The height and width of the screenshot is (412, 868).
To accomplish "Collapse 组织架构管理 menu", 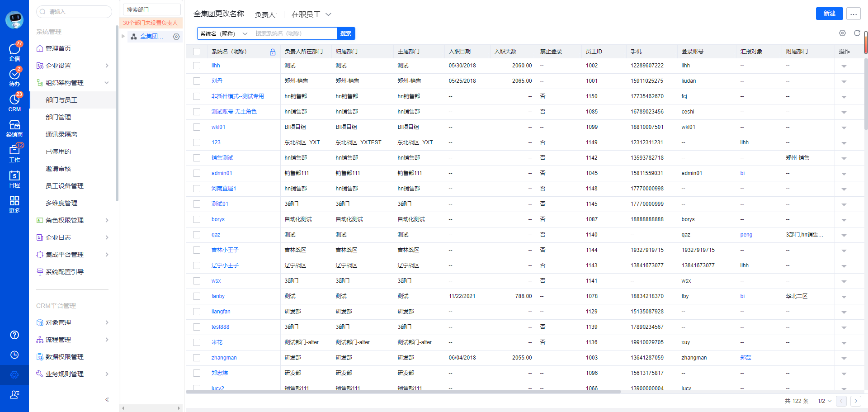I will (x=73, y=83).
